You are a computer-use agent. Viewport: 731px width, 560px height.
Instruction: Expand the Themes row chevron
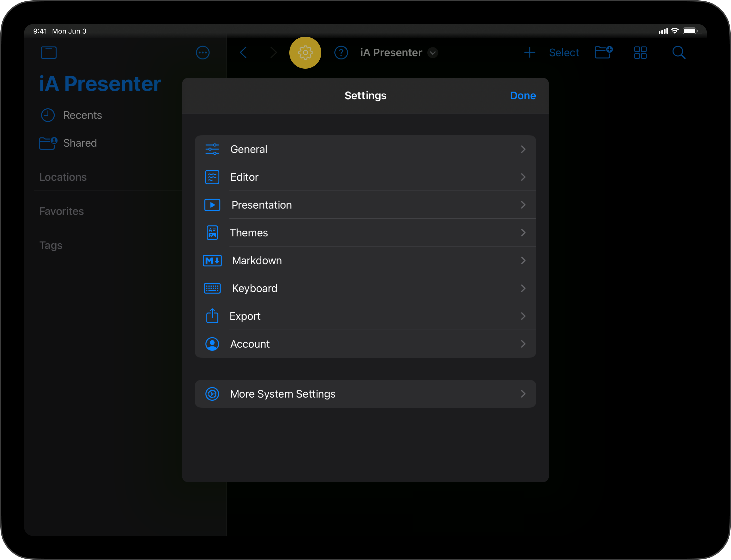[x=523, y=233]
